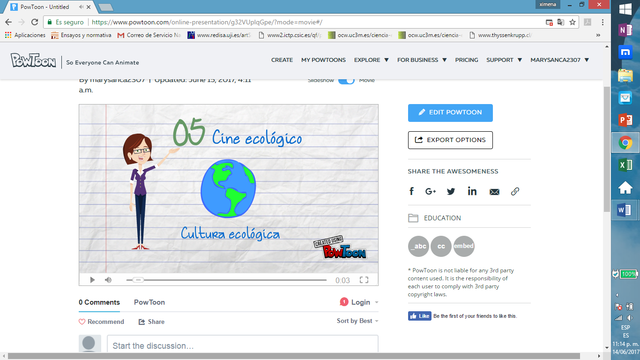This screenshot has width=640, height=360.
Task: Open the MARYSANCA2307 account menu
Action: click(560, 60)
